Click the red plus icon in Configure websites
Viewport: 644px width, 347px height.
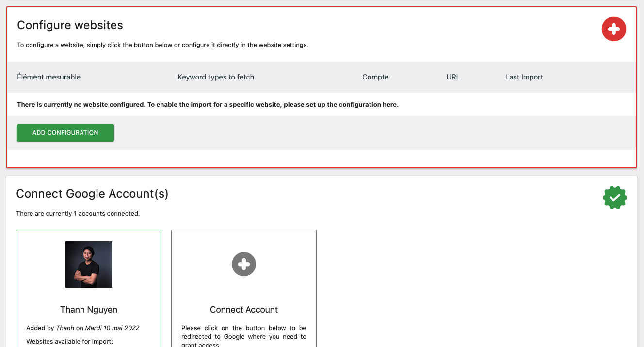[x=613, y=29]
